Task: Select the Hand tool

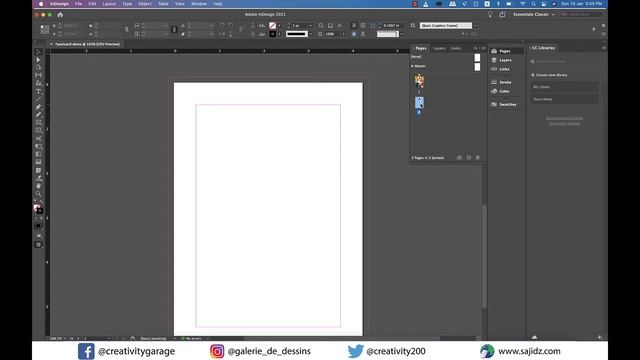Action: point(38,186)
